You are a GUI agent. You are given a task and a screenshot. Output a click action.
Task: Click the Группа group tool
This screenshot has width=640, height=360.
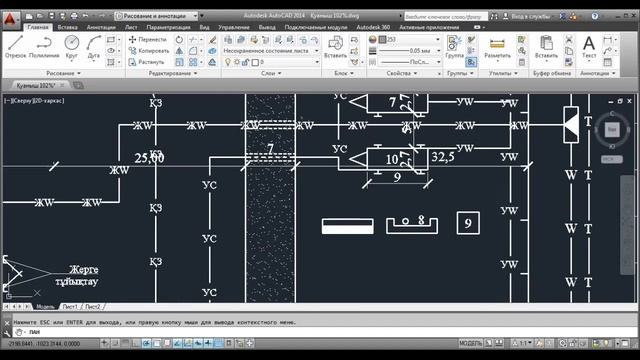pyautogui.click(x=454, y=47)
